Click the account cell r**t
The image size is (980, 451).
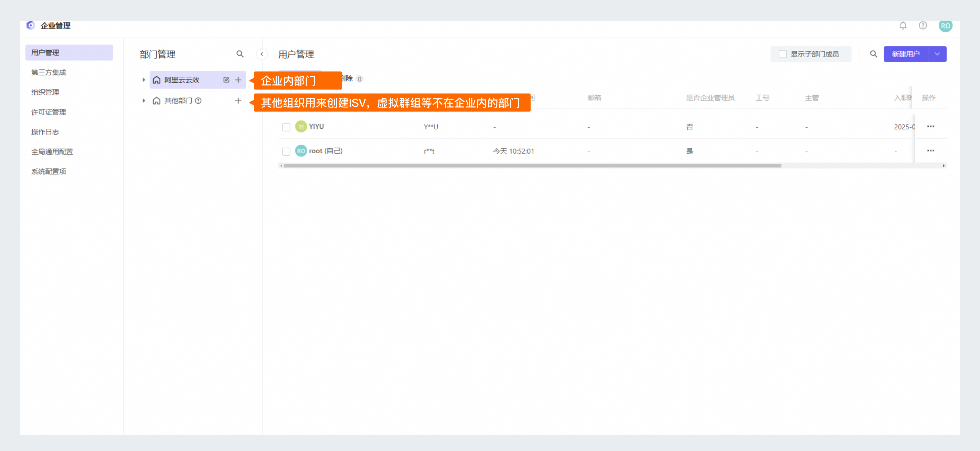429,151
